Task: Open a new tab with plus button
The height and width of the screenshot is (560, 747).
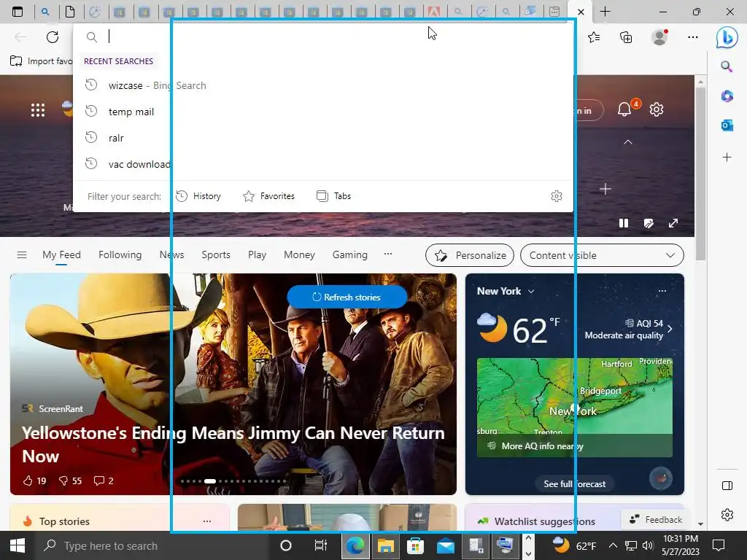Action: coord(605,12)
